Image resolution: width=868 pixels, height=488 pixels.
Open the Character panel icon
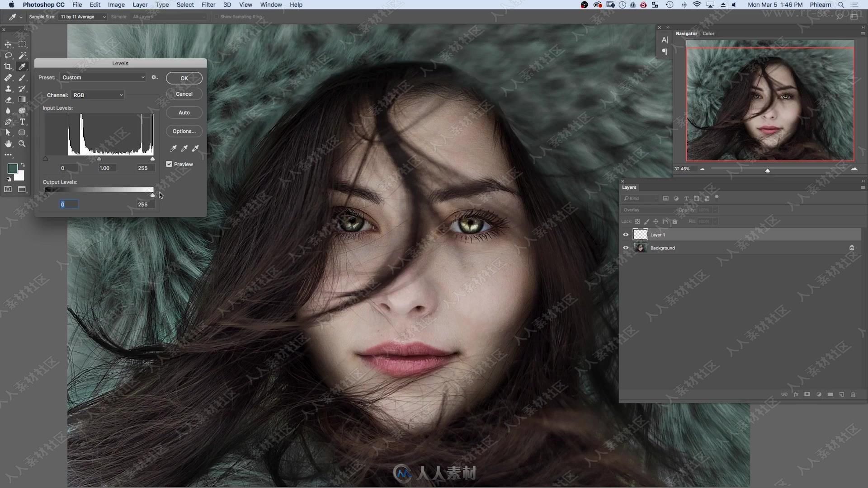pyautogui.click(x=664, y=40)
